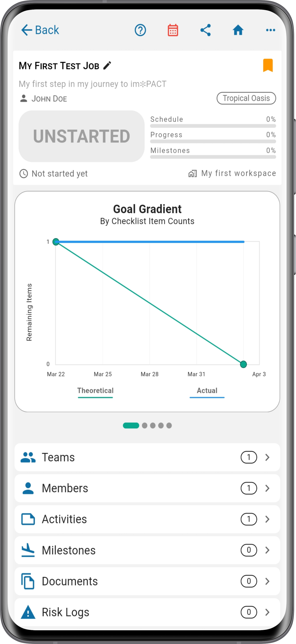This screenshot has width=296, height=644.
Task: Open the help question mark icon
Action: (x=140, y=30)
